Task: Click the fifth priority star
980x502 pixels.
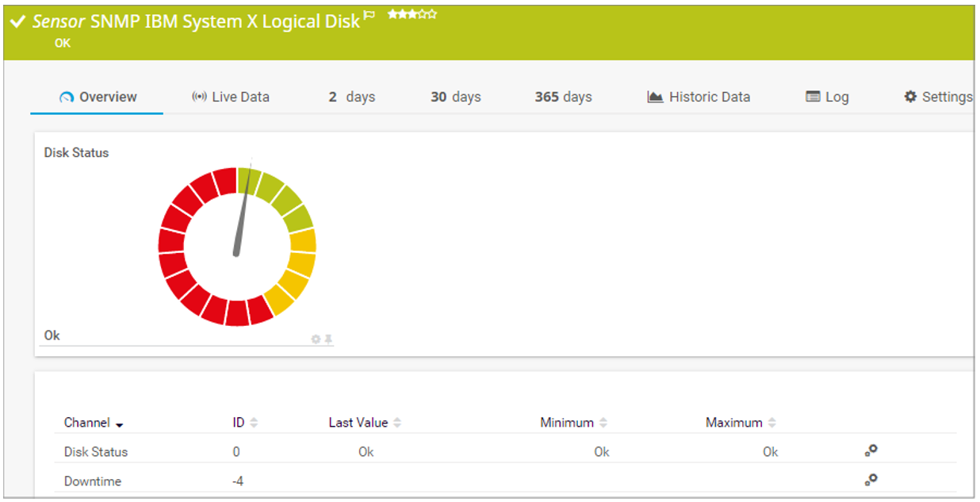Action: pos(431,13)
